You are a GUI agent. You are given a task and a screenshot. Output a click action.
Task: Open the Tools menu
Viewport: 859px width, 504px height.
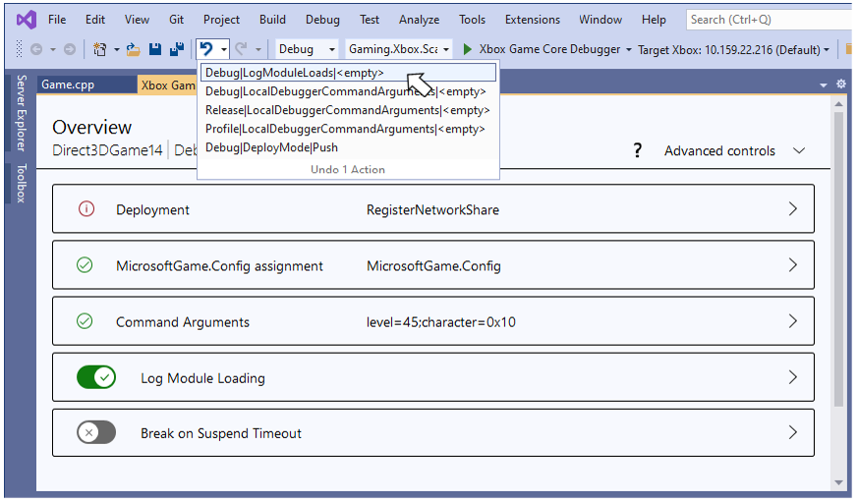pos(472,20)
